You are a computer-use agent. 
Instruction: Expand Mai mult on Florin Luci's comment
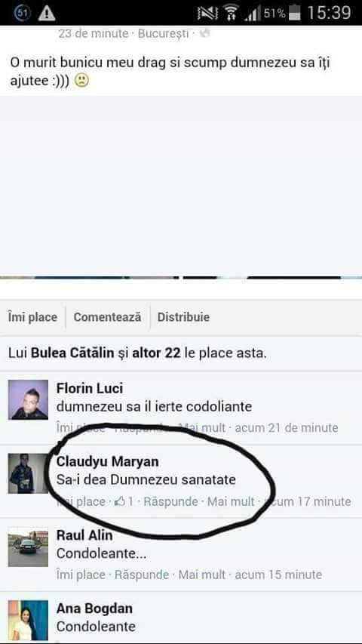click(202, 428)
